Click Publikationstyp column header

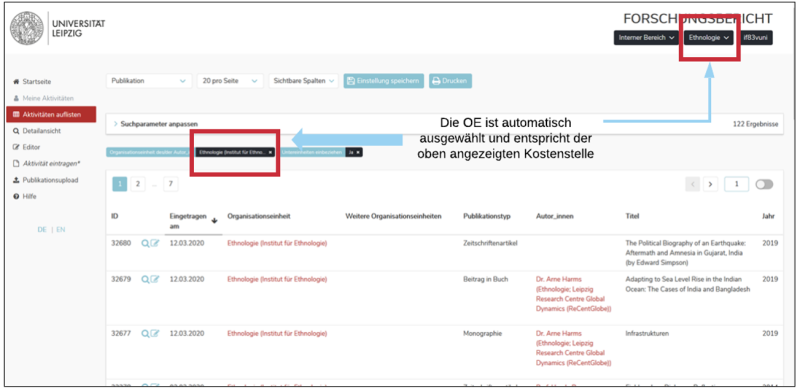pyautogui.click(x=487, y=216)
